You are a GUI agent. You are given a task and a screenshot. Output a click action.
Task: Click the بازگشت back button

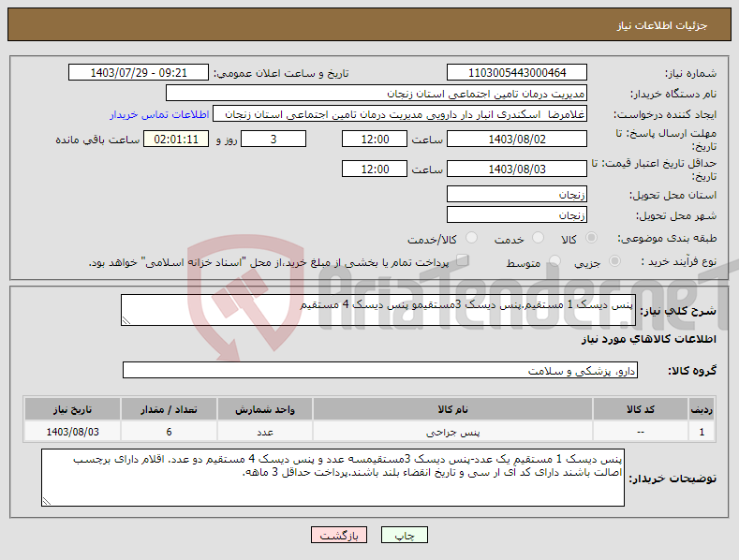click(339, 535)
